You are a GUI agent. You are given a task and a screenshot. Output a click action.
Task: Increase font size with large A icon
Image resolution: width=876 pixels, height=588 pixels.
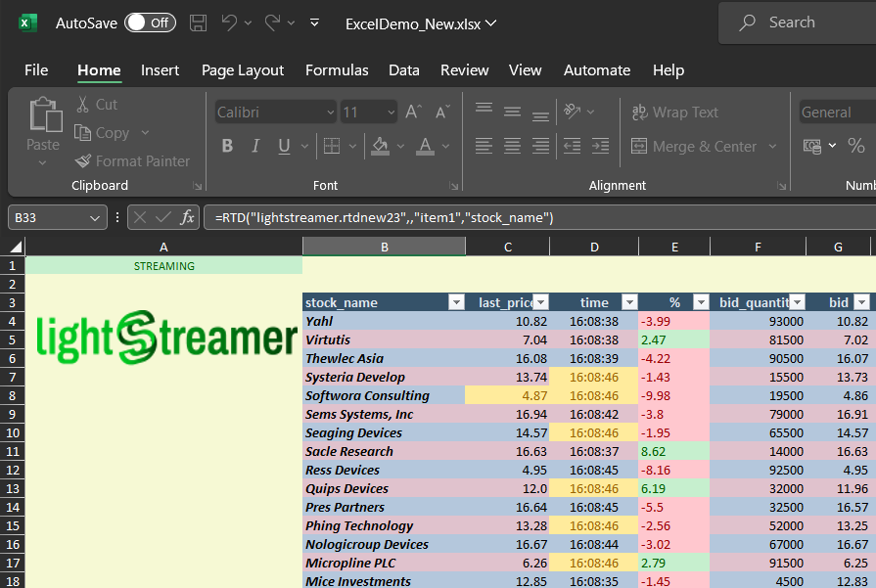[413, 112]
